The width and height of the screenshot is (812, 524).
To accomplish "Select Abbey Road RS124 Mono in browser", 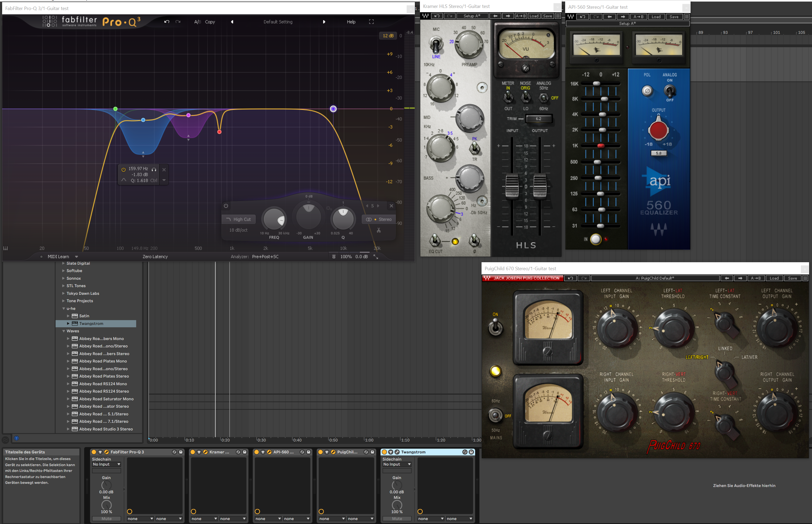I will pyautogui.click(x=103, y=384).
